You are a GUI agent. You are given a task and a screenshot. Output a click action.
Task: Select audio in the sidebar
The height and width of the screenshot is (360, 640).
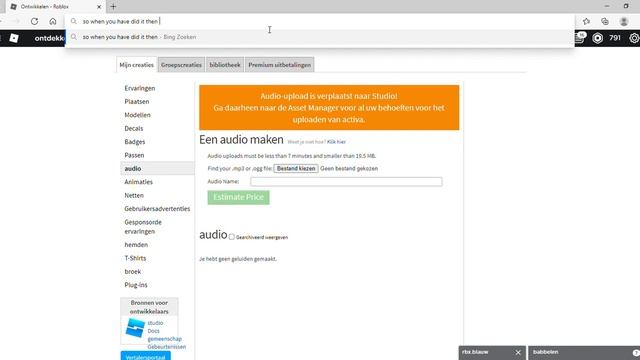[157, 169]
